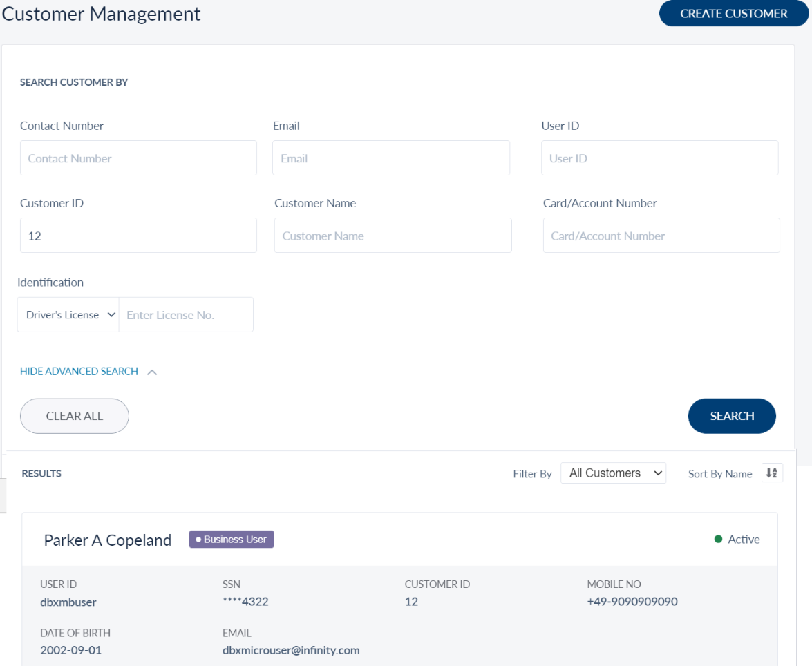Viewport: 812px width, 666px height.
Task: Click the Business User badge
Action: [232, 540]
